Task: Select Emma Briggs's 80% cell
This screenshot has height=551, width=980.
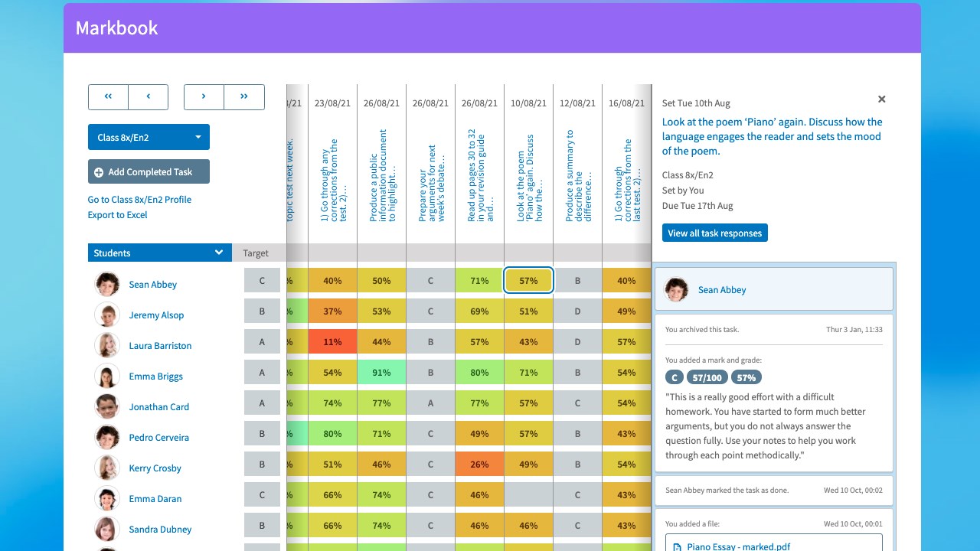Action: pos(479,373)
